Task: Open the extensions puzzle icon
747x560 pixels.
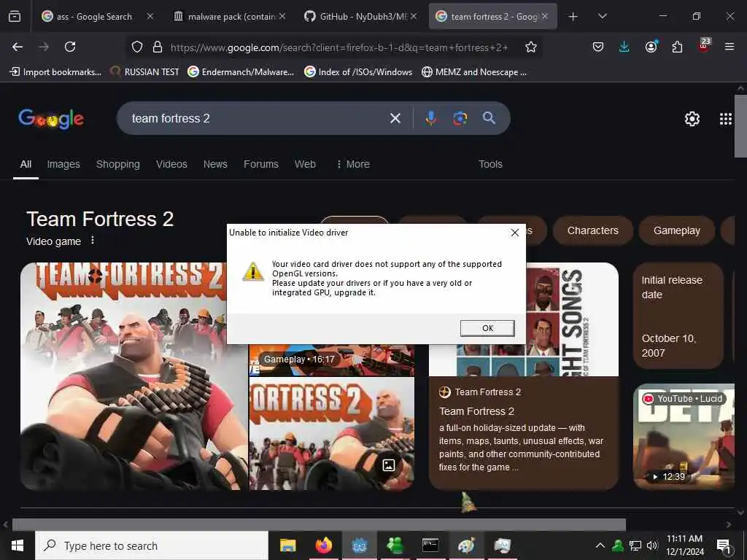Action: (x=677, y=47)
